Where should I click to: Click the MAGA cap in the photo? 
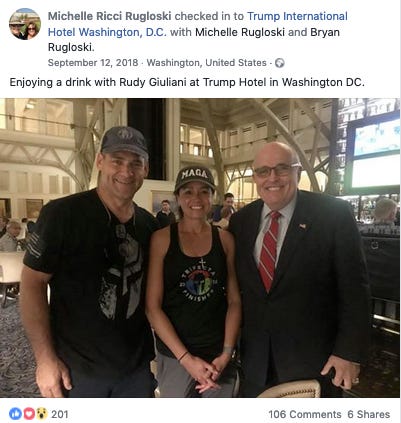[195, 178]
